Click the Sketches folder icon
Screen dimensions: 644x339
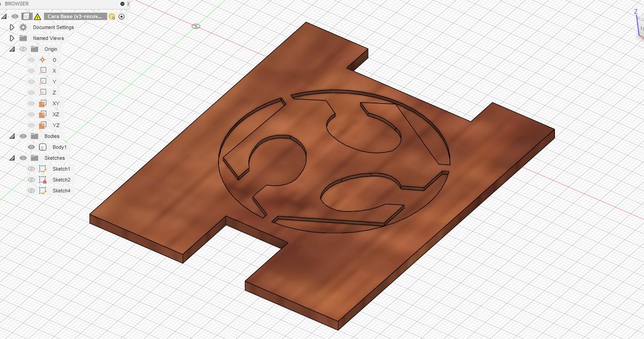click(35, 158)
